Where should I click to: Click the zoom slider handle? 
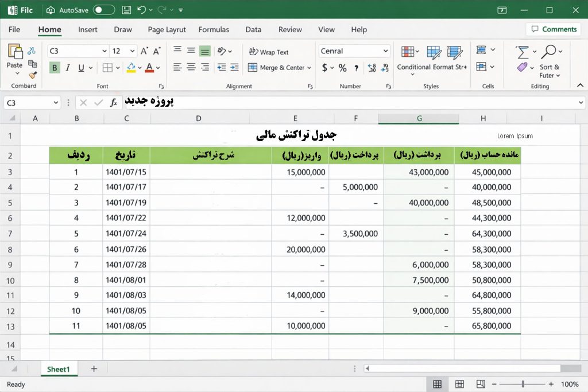[x=523, y=384]
